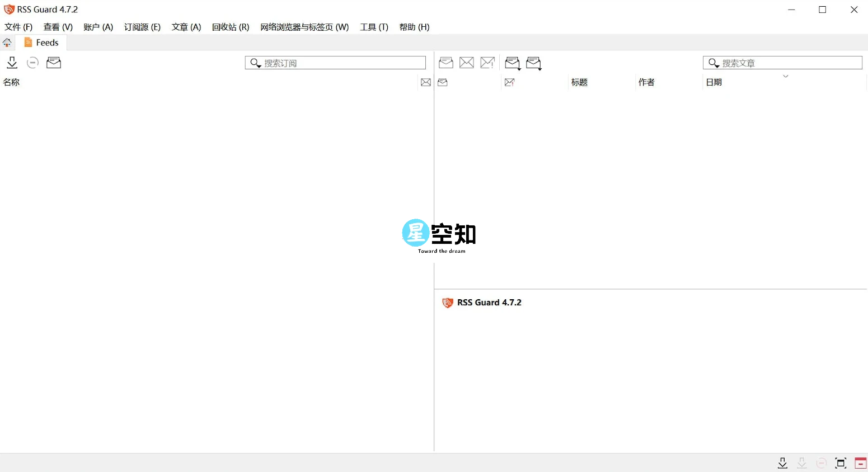Click the mark article read envelope icon
The height and width of the screenshot is (472, 868).
[x=446, y=63]
